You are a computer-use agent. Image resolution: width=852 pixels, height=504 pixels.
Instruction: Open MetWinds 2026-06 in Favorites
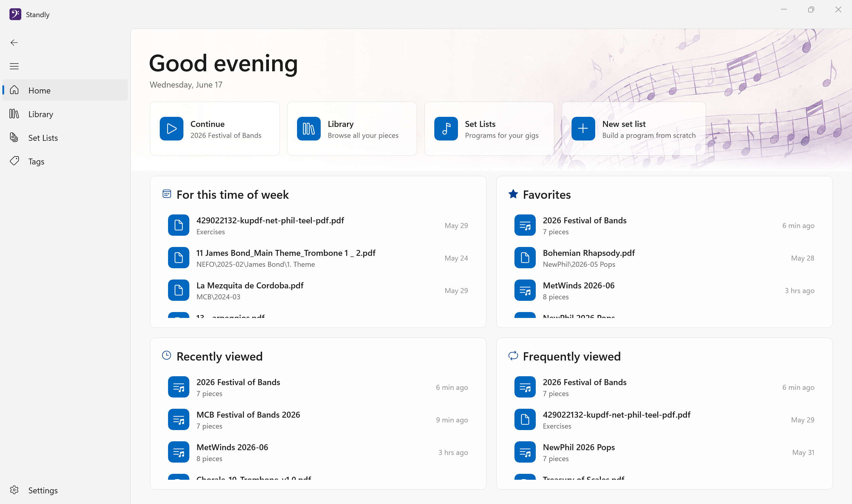pyautogui.click(x=664, y=290)
